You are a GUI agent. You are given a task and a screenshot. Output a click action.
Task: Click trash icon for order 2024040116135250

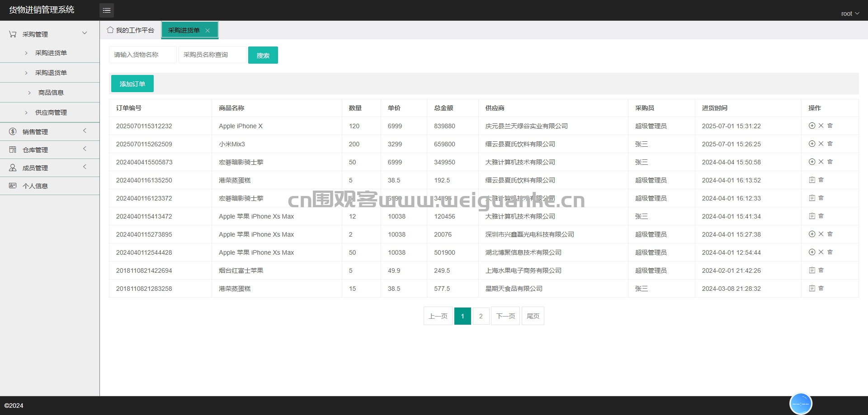(x=821, y=180)
